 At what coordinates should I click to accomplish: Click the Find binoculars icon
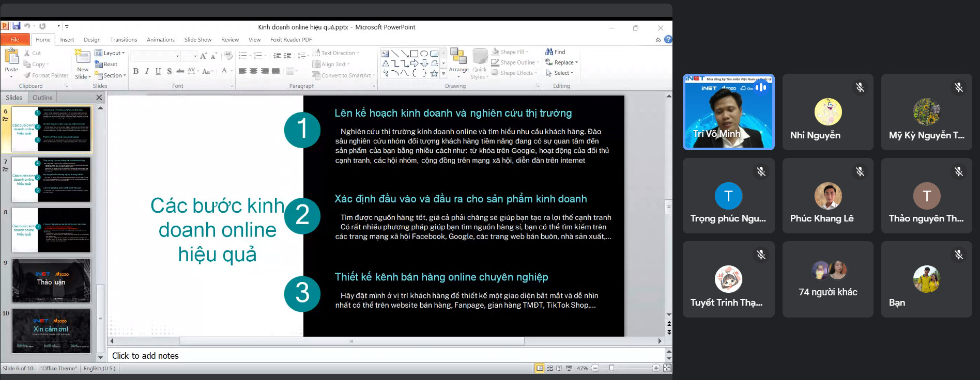click(549, 52)
